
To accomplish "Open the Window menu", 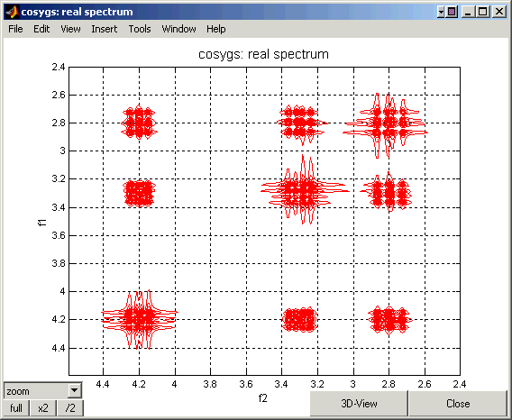I will pos(178,29).
